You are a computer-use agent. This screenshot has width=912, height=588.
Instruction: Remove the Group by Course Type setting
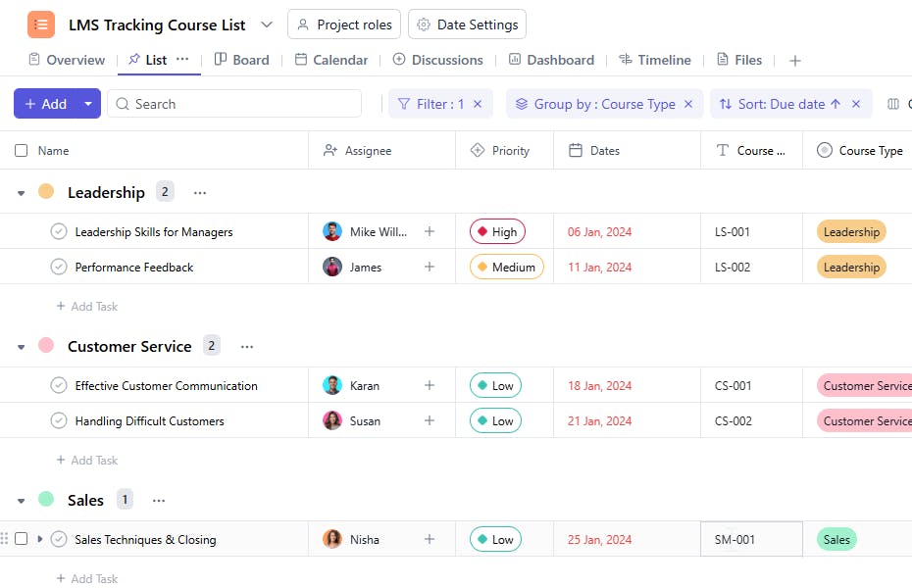tap(688, 104)
